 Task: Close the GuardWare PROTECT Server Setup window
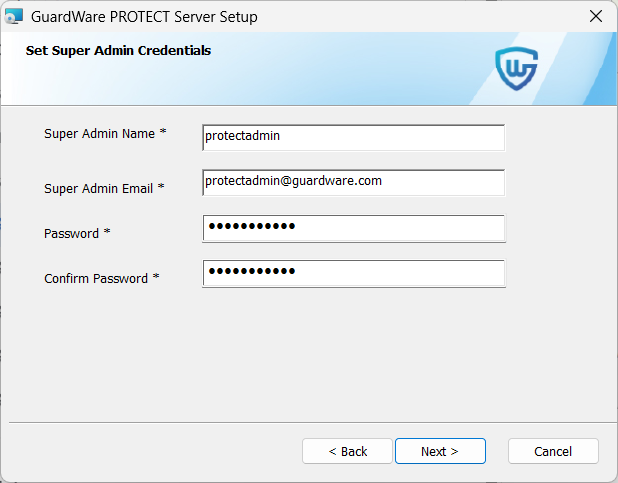(x=595, y=16)
